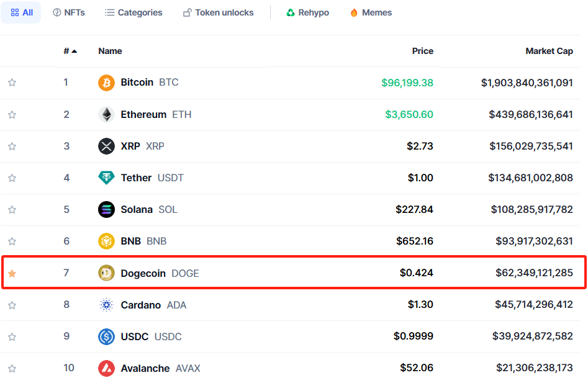Screen dimensions: 588x383
Task: Click the BNB coin icon
Action: tap(107, 241)
